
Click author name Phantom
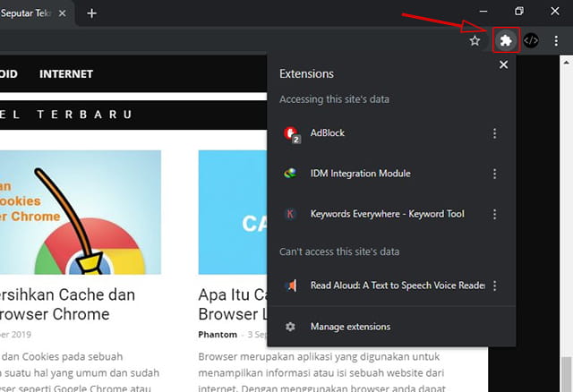click(218, 335)
